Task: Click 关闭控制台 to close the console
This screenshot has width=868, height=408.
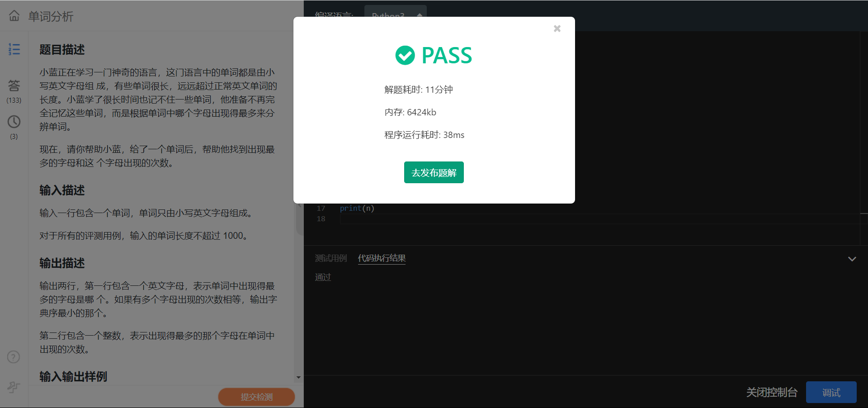Action: (772, 392)
